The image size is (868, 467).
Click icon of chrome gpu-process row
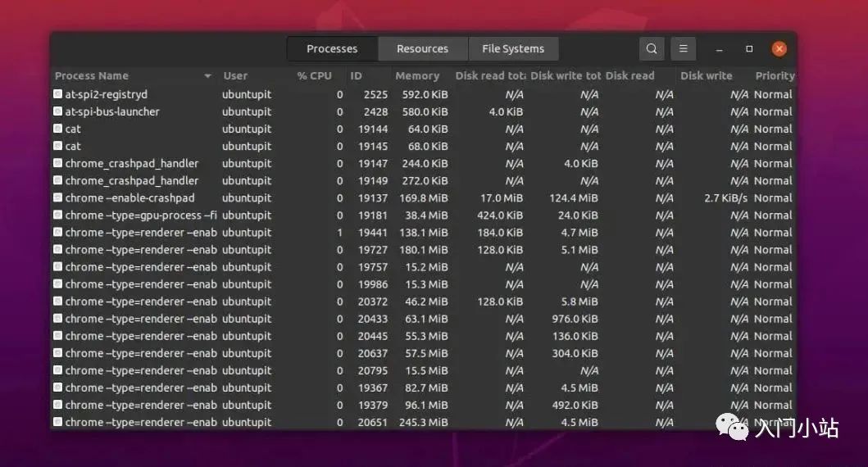pos(57,215)
